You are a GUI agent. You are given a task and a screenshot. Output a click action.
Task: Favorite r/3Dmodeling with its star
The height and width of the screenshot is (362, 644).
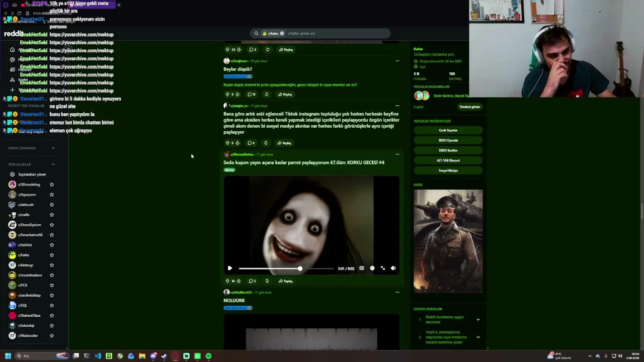[52, 185]
